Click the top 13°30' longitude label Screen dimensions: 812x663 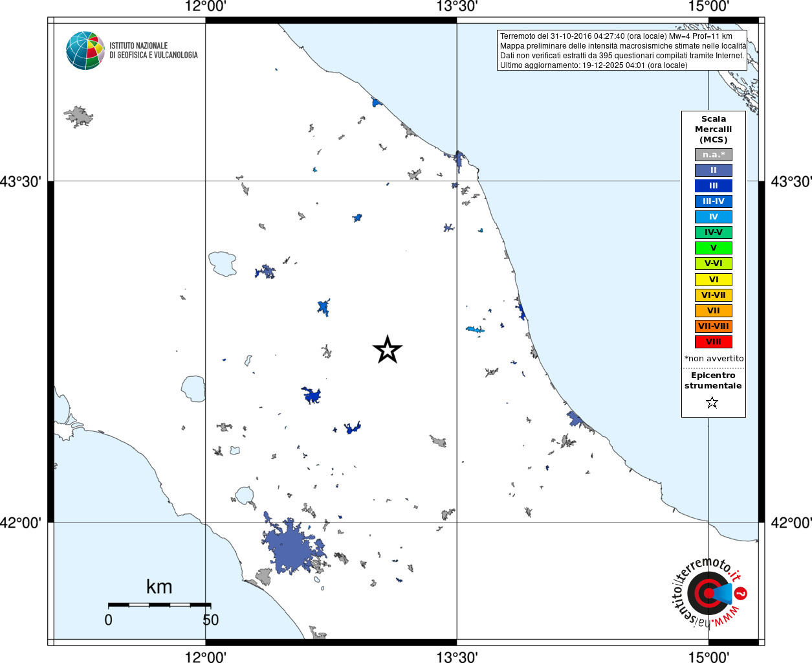click(457, 6)
